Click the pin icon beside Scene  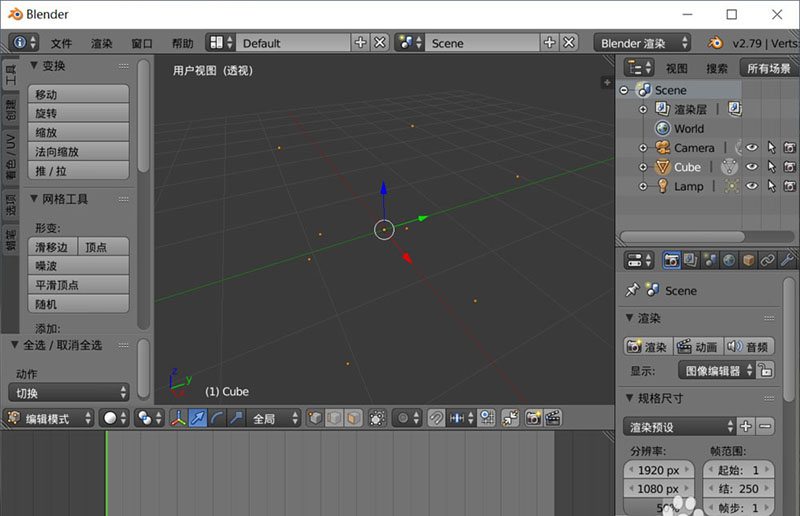point(632,290)
